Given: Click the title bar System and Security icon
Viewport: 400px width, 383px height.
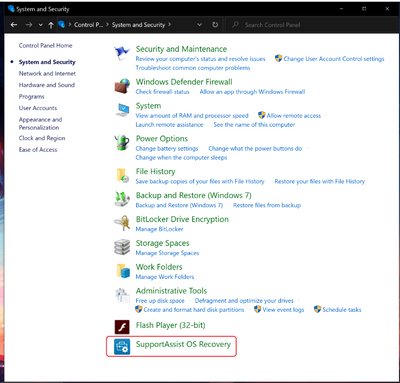Looking at the screenshot, I should coord(11,9).
